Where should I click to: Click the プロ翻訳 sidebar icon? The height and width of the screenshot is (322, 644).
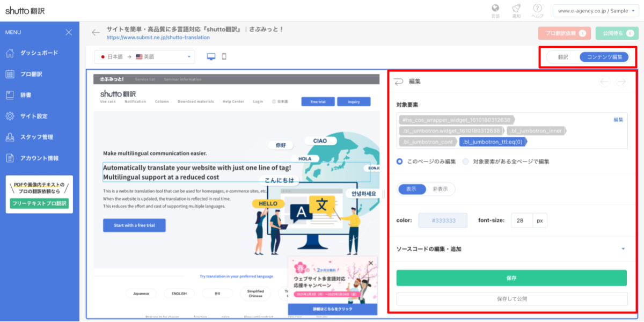tap(10, 74)
